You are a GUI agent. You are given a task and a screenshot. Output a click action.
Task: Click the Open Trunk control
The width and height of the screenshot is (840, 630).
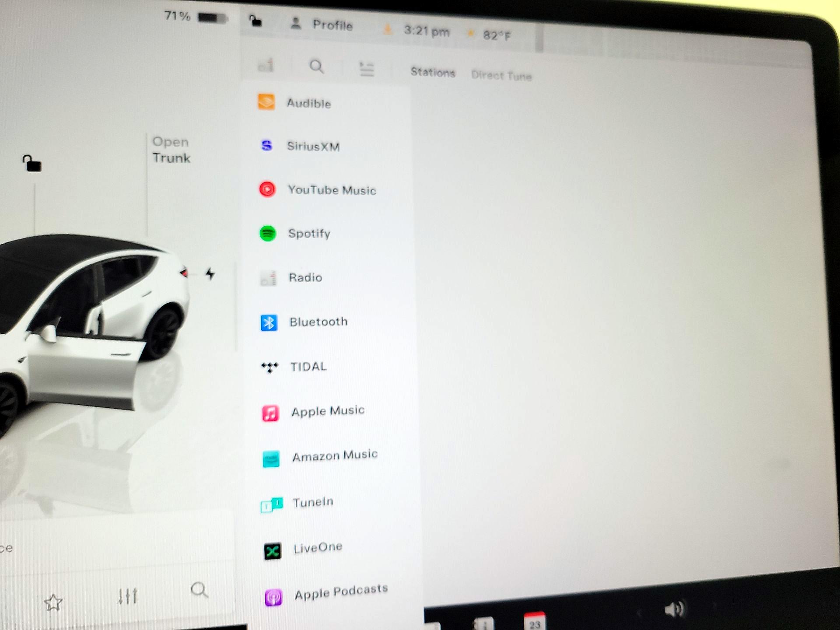tap(171, 150)
